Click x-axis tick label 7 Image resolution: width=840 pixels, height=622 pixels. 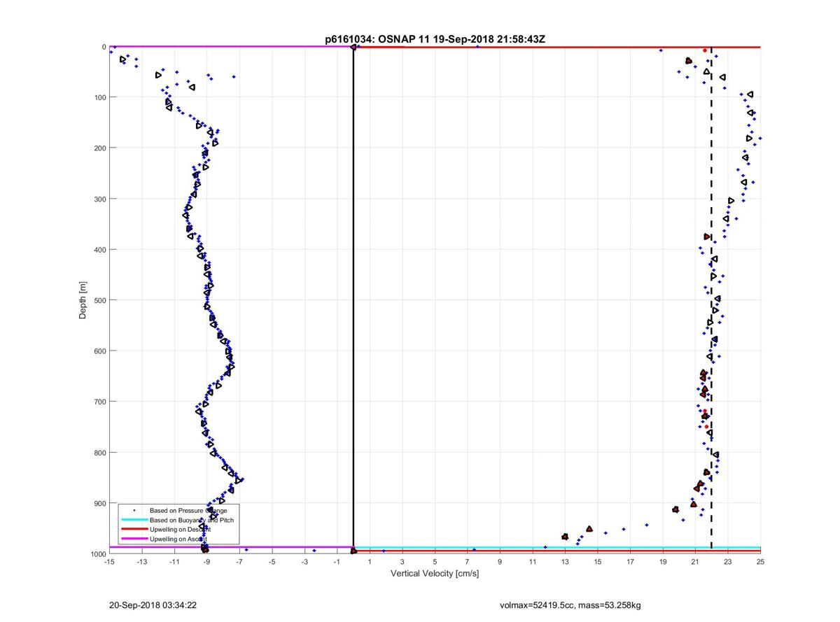(468, 562)
